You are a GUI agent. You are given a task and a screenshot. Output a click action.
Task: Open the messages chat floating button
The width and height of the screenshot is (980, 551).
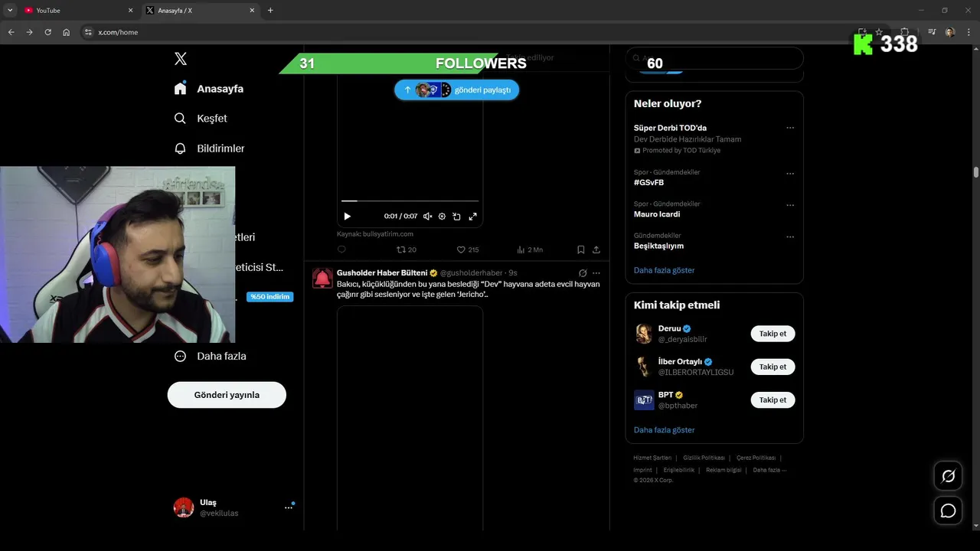point(948,510)
